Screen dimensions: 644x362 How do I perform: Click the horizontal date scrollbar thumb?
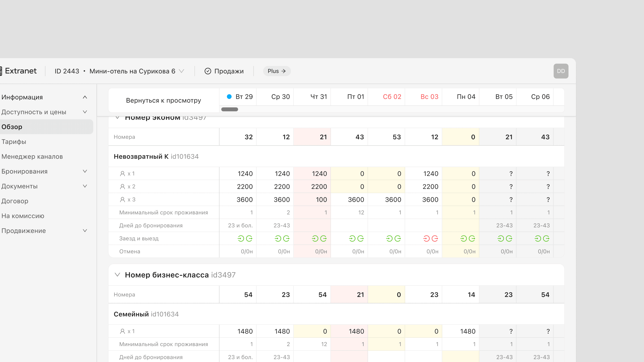pyautogui.click(x=229, y=109)
